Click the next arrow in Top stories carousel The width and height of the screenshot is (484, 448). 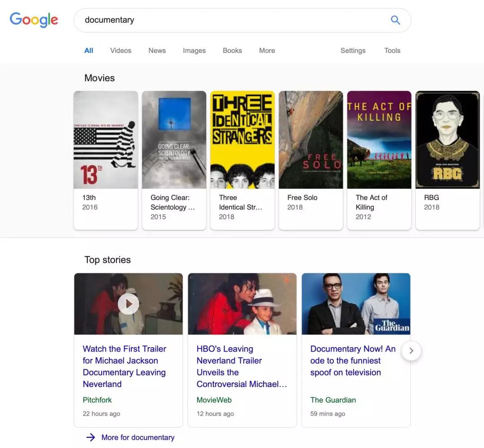point(411,351)
